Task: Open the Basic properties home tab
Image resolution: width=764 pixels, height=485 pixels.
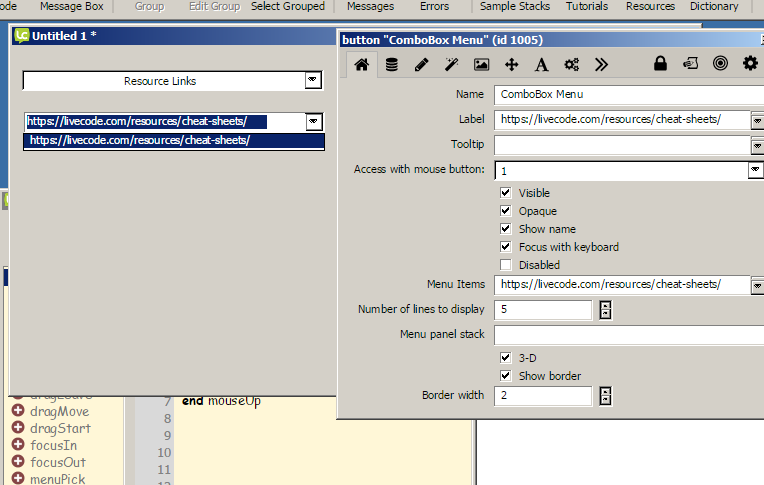Action: coord(362,65)
